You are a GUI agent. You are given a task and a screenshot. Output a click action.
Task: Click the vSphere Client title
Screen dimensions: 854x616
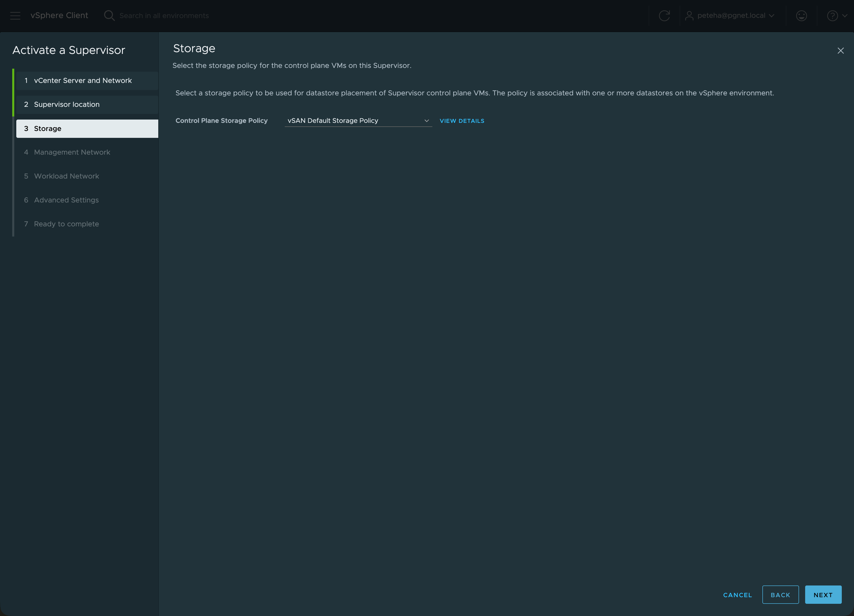click(x=59, y=16)
